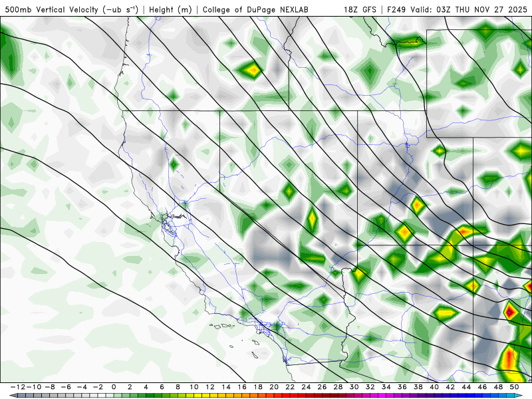Click the '22' color scale label
Image resolution: width=532 pixels, height=399 pixels.
pyautogui.click(x=290, y=387)
